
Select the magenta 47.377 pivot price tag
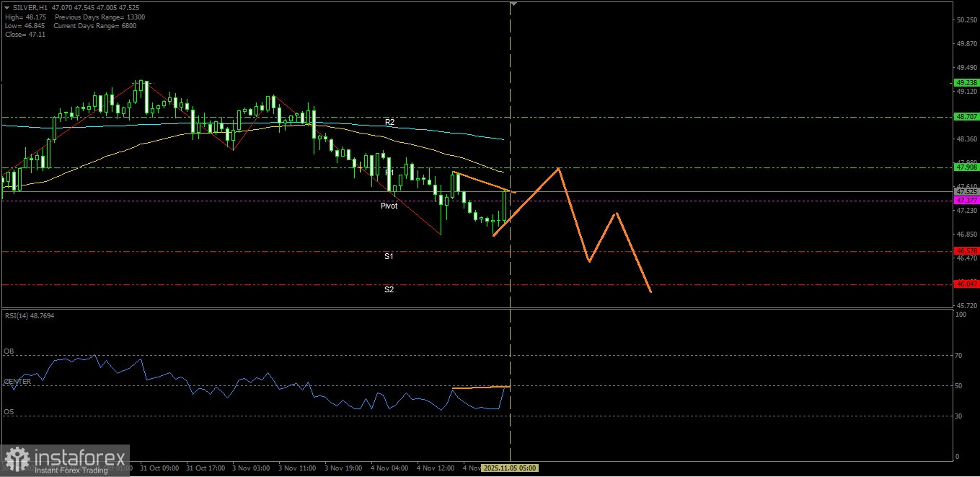point(966,201)
